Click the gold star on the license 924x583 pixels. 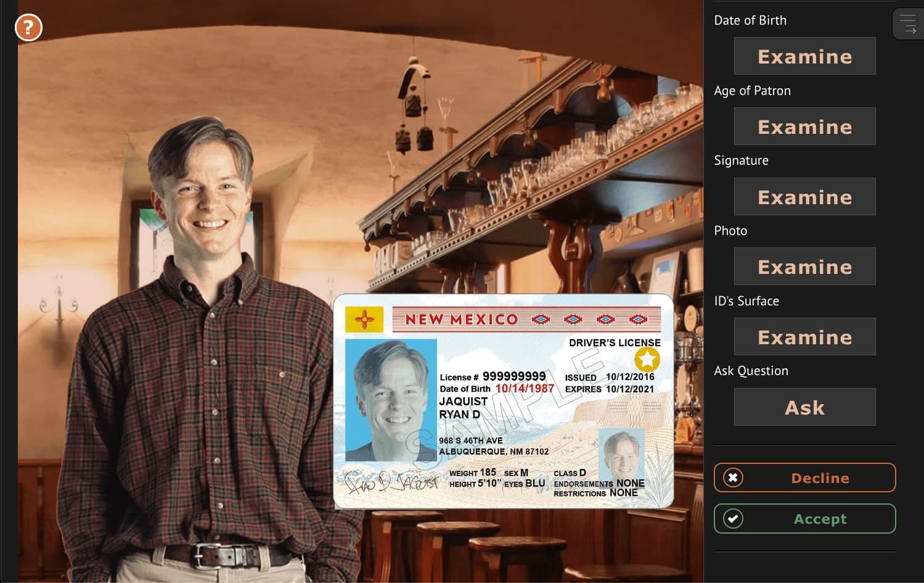point(647,358)
